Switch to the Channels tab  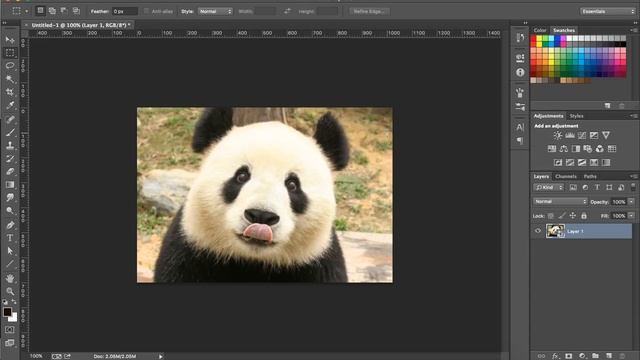[x=566, y=176]
